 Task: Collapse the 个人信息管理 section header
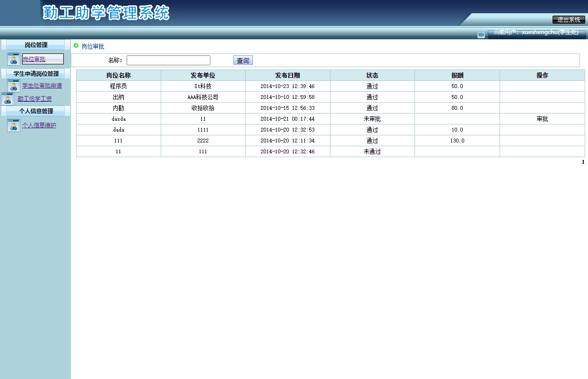click(35, 111)
